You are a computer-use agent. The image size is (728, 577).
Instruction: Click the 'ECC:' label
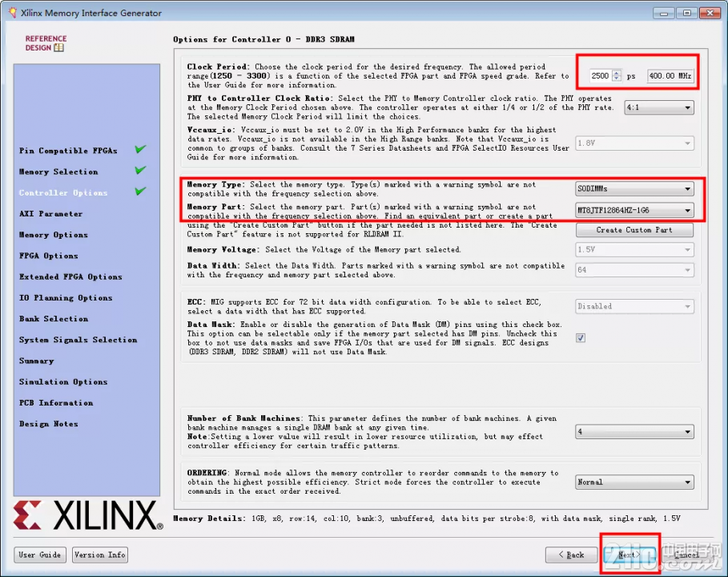coord(196,302)
